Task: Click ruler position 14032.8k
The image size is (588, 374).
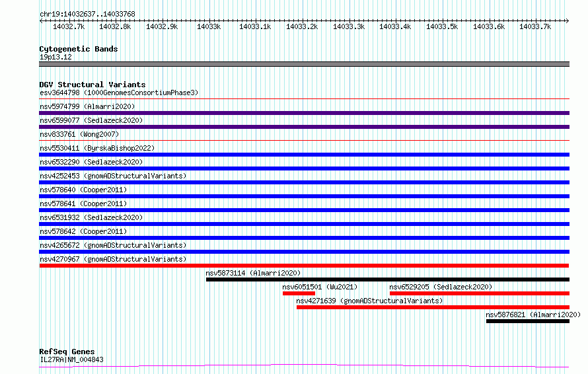Action: [x=115, y=26]
